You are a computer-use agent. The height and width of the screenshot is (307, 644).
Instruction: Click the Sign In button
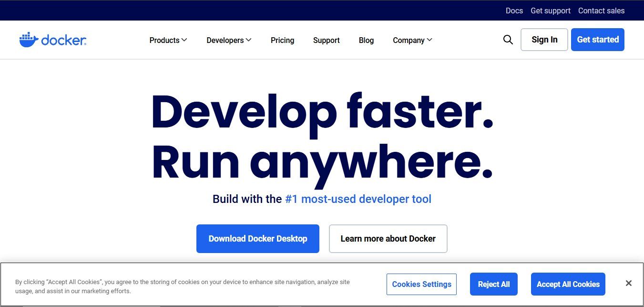point(544,40)
